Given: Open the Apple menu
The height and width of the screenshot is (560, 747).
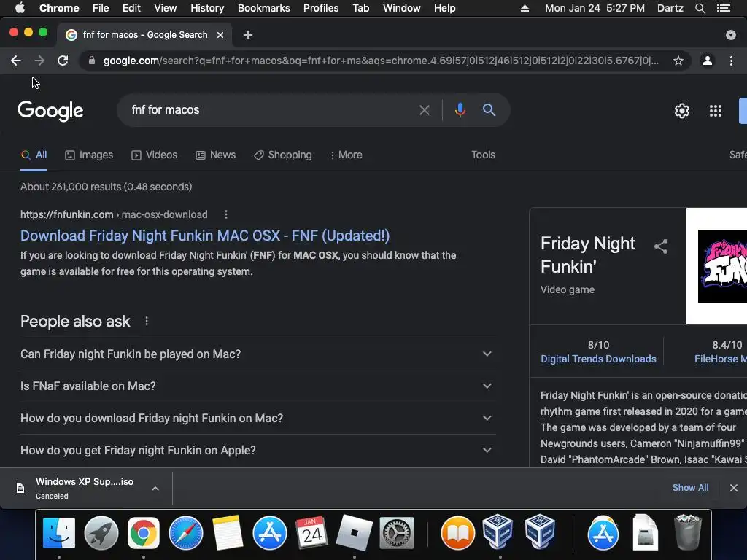Looking at the screenshot, I should point(20,8).
